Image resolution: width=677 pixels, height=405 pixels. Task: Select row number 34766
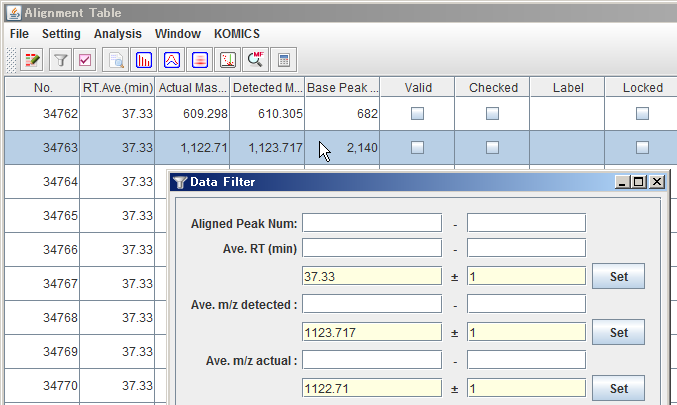click(x=42, y=250)
